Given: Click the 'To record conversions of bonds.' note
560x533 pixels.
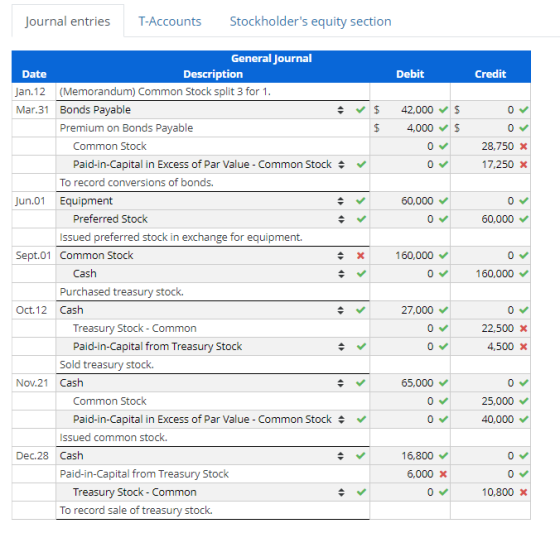Looking at the screenshot, I should [136, 183].
